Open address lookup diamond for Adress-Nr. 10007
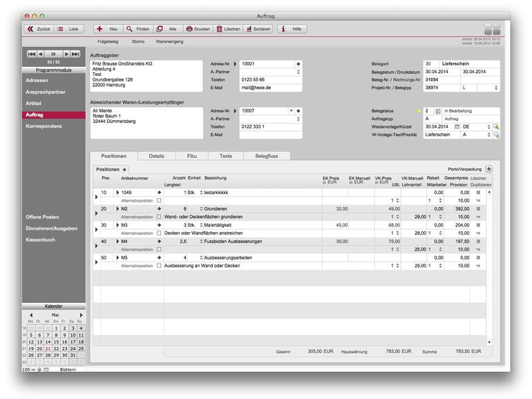The height and width of the screenshot is (399, 532). click(x=298, y=111)
